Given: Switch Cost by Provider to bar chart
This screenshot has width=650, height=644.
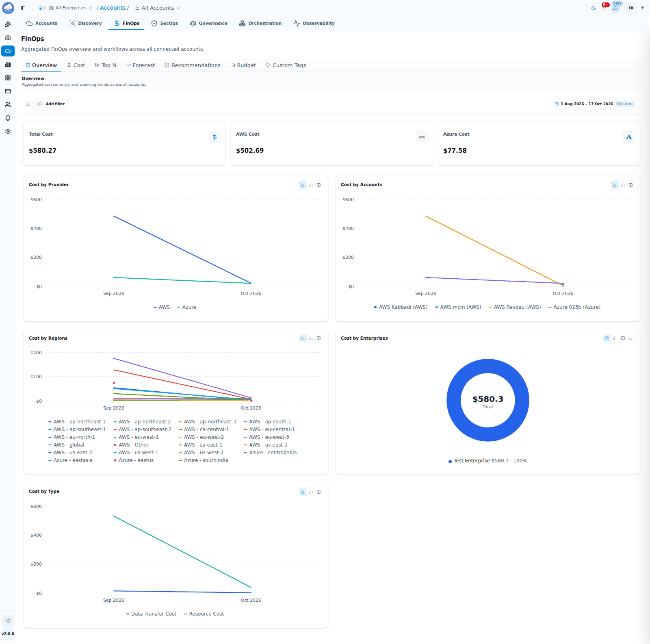Looking at the screenshot, I should (x=311, y=185).
